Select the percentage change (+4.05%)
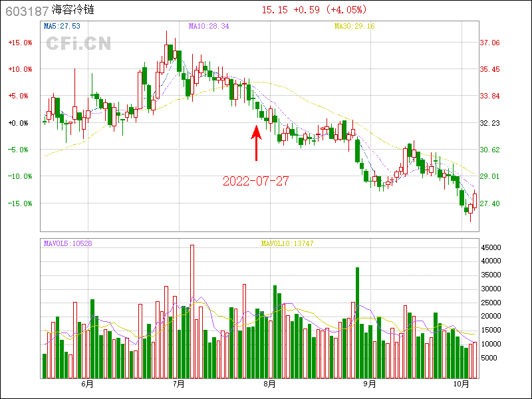 pyautogui.click(x=346, y=10)
